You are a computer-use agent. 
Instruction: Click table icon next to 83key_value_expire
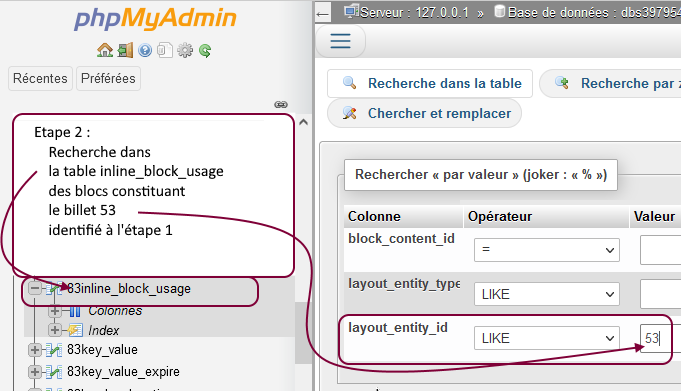(54, 371)
